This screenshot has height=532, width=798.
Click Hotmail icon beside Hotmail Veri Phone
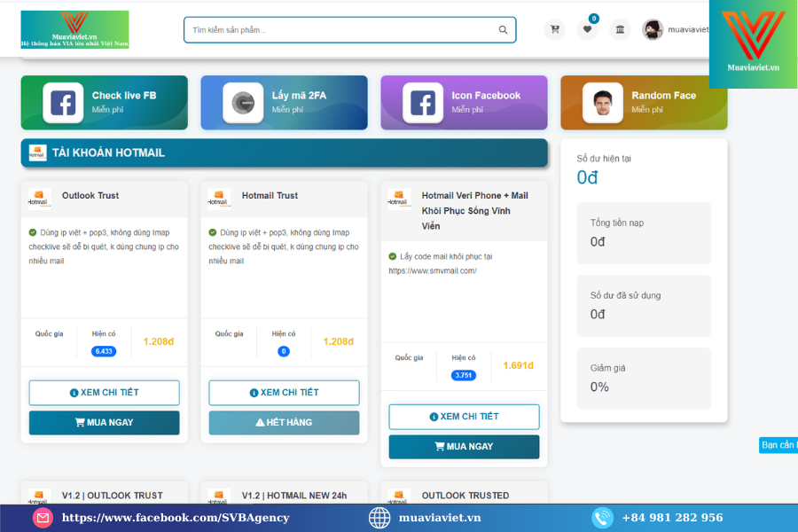pyautogui.click(x=399, y=199)
